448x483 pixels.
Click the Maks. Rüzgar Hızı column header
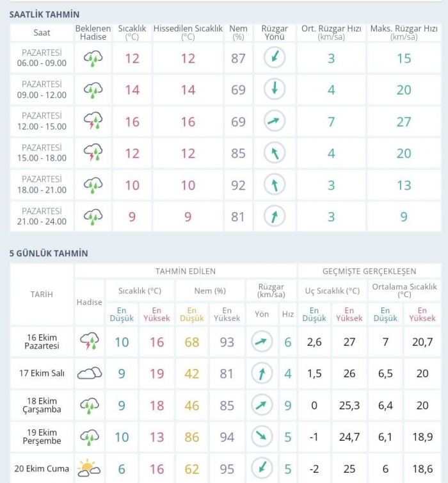click(404, 33)
